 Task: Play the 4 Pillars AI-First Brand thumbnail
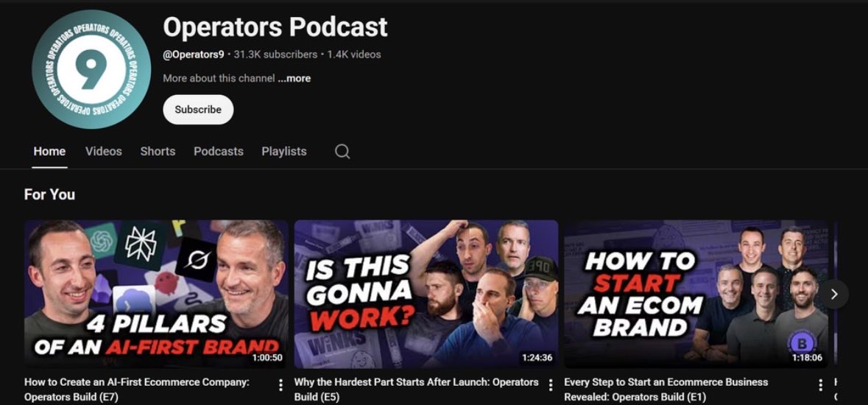pyautogui.click(x=156, y=295)
